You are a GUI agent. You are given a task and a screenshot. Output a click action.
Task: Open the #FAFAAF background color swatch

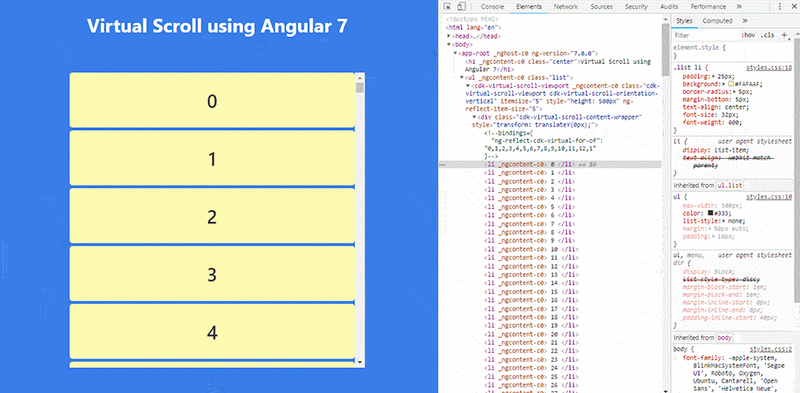731,84
